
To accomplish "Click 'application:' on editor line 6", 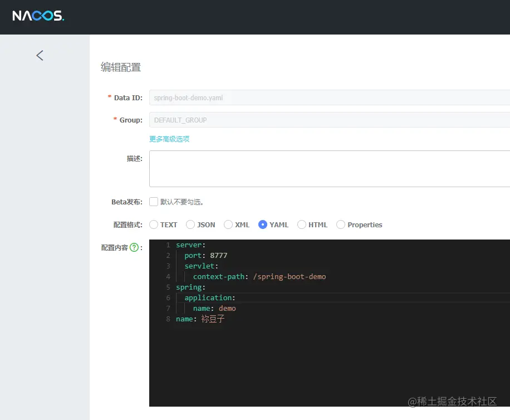I will tap(210, 298).
